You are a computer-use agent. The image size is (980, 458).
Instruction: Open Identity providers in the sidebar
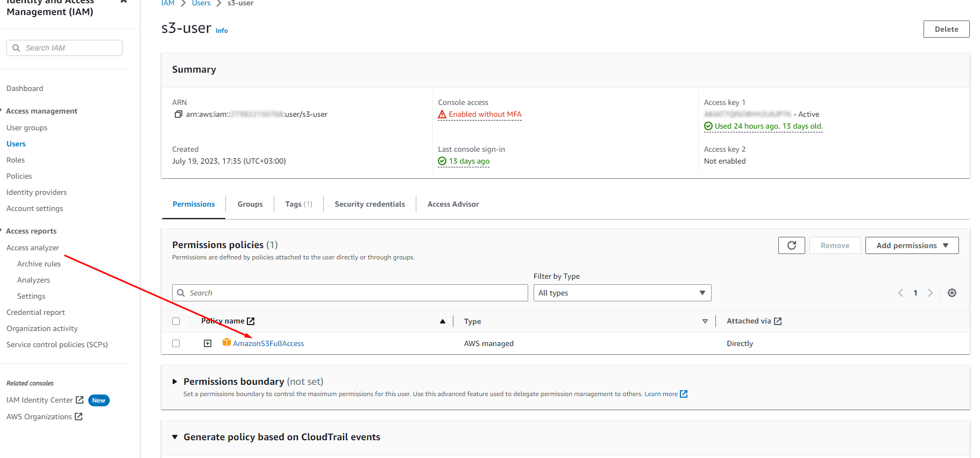(x=37, y=192)
